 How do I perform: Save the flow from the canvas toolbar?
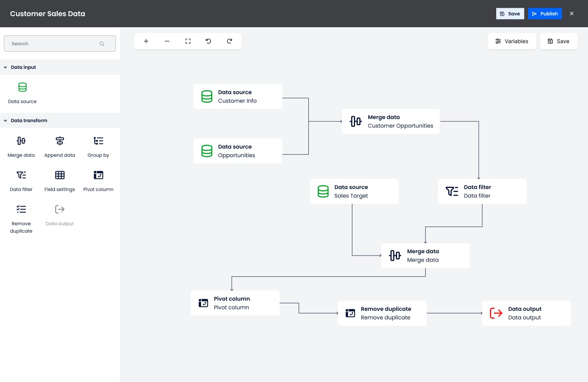click(x=558, y=41)
